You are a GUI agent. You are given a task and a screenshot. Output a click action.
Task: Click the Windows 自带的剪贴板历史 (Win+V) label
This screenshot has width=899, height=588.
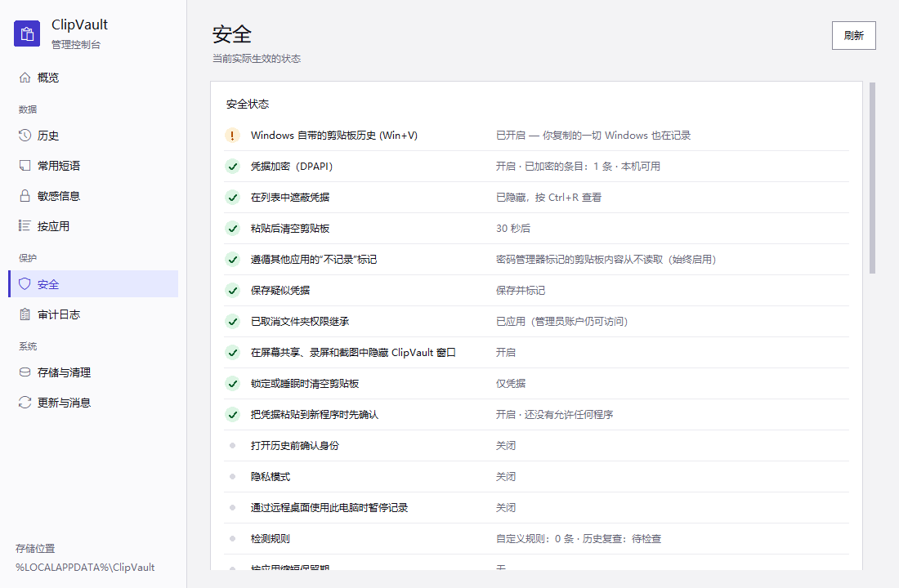point(333,136)
